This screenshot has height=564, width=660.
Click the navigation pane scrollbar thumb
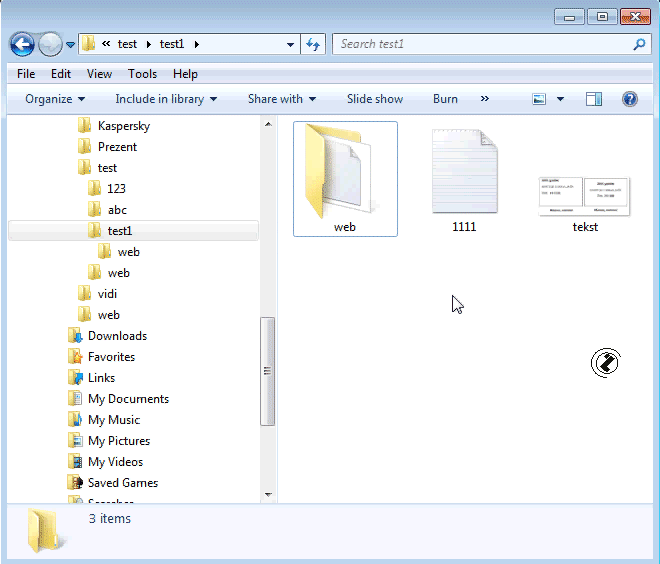(268, 371)
